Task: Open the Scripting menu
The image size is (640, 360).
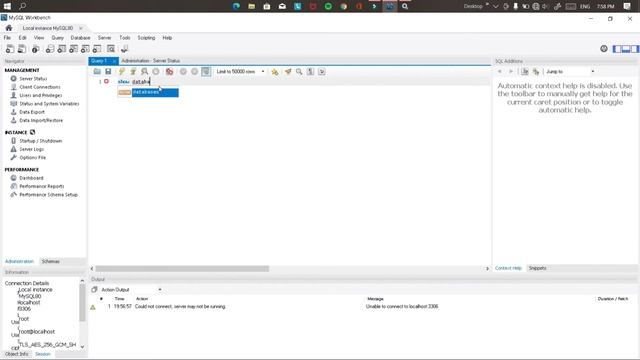Action: click(146, 38)
